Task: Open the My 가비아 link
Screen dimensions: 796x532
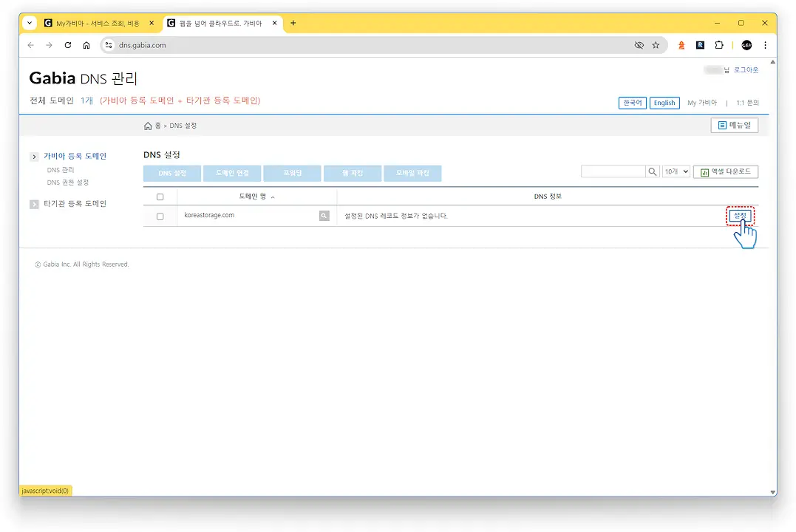Action: pyautogui.click(x=702, y=103)
